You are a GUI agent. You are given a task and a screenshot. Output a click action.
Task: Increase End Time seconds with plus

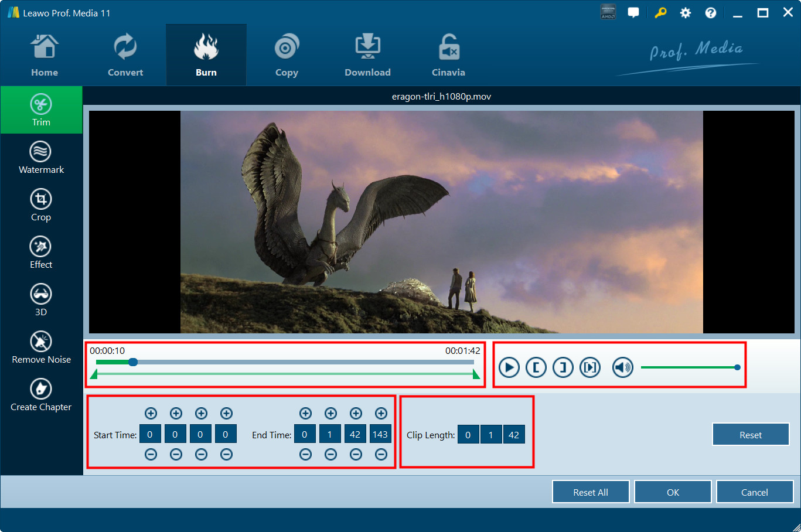(356, 414)
